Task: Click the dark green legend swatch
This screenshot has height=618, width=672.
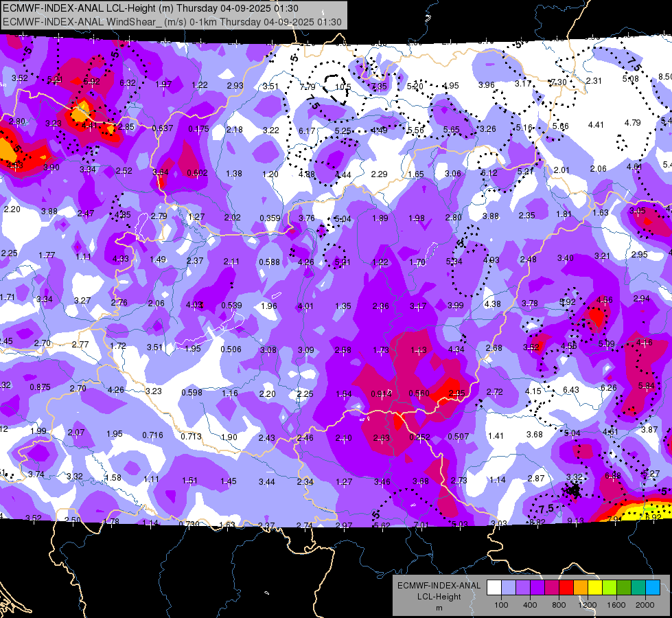Action: pos(624,588)
